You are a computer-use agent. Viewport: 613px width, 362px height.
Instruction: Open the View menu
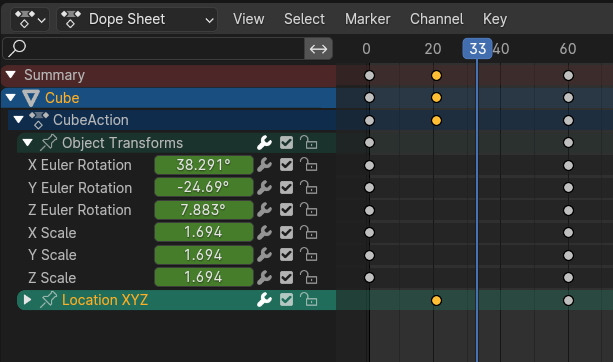[249, 19]
